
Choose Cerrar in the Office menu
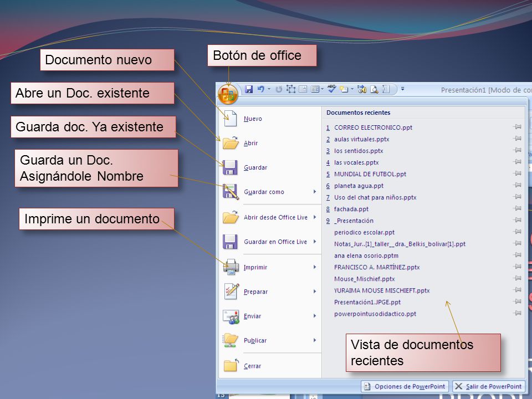coord(270,366)
